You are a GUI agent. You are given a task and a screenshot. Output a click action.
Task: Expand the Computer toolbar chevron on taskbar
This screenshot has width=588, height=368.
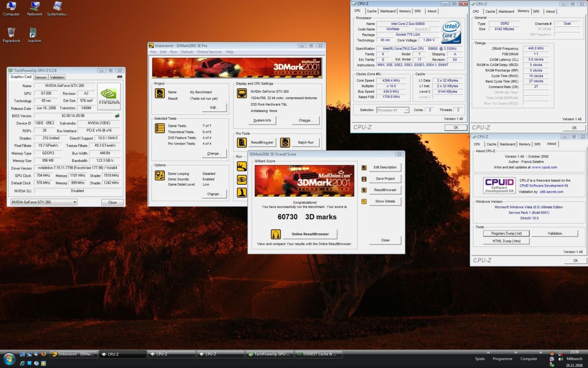pos(541,352)
